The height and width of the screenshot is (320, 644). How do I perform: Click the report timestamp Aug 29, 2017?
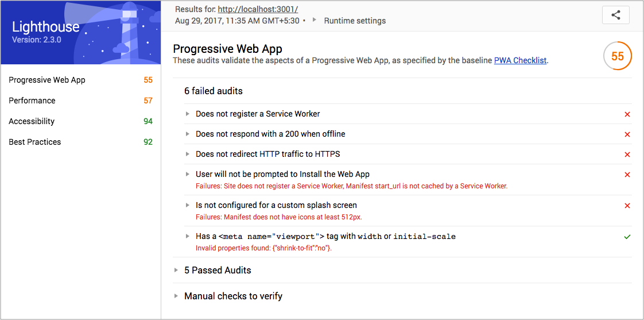[237, 21]
